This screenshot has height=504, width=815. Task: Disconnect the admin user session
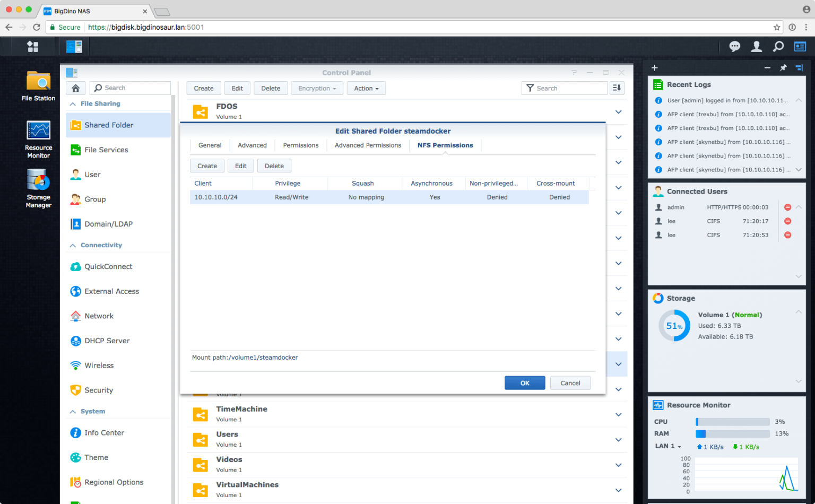click(787, 207)
